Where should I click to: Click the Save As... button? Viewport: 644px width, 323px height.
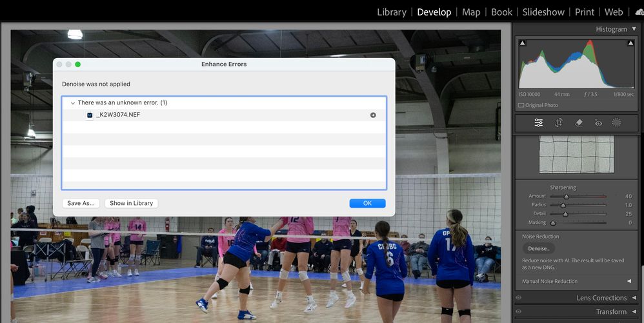tap(81, 203)
